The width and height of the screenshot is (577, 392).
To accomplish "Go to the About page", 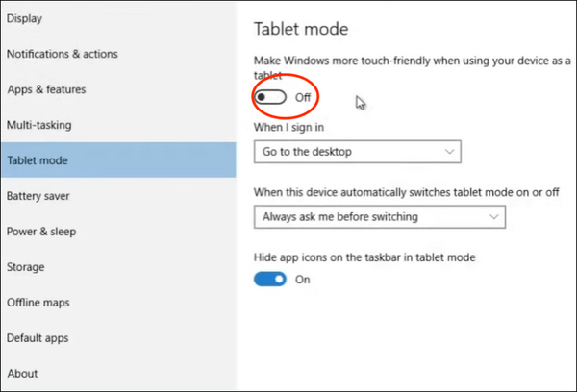I will [22, 373].
